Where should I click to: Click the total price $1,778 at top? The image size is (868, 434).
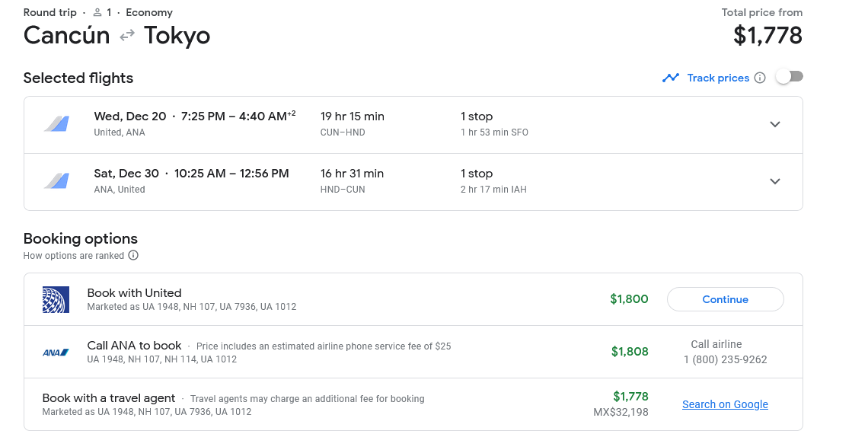[767, 36]
